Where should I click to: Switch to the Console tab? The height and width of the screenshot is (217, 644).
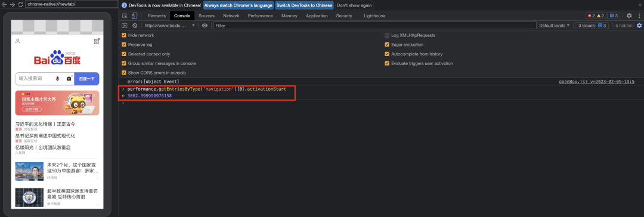coord(182,15)
